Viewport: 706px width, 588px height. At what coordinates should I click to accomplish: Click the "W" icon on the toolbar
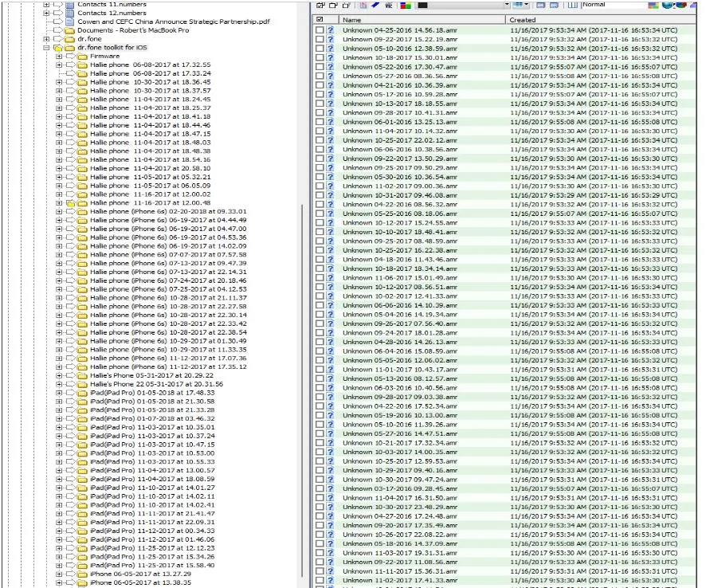point(390,5)
